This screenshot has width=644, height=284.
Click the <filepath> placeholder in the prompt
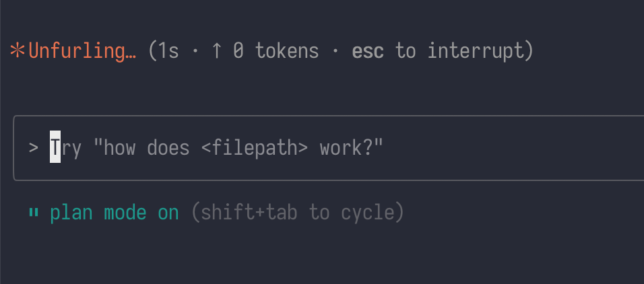[x=255, y=148]
